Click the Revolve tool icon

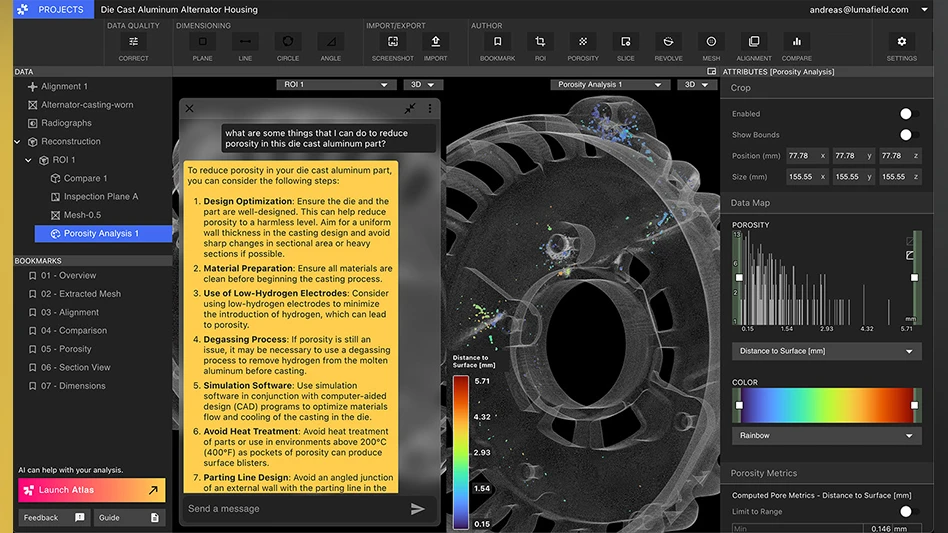pos(668,42)
